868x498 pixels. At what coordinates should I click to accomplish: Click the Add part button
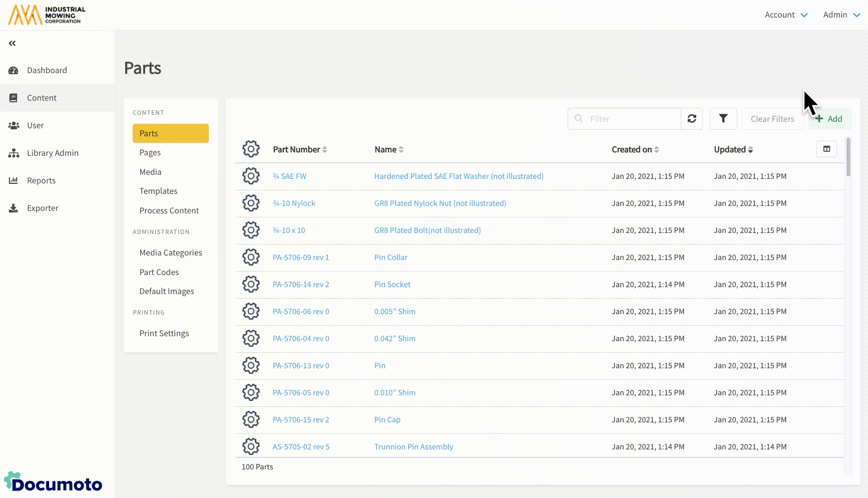pos(829,119)
